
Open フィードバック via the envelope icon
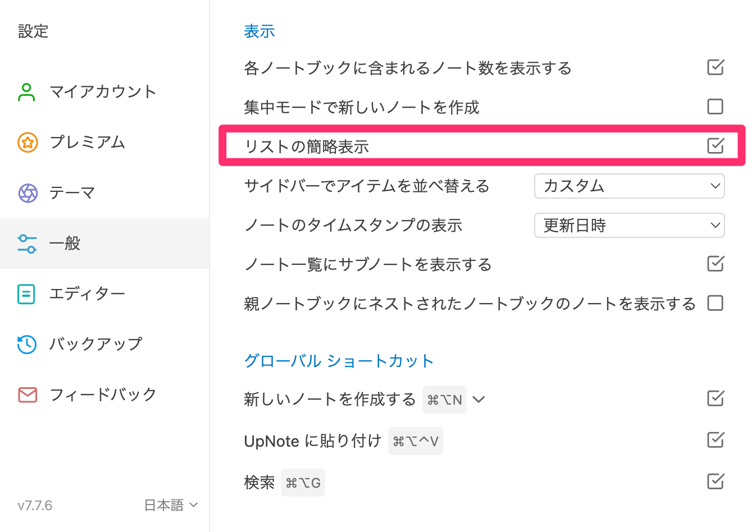click(x=26, y=395)
